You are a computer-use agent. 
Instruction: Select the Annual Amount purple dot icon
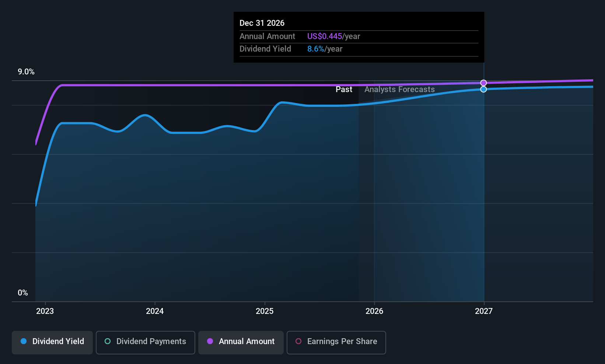[210, 342]
